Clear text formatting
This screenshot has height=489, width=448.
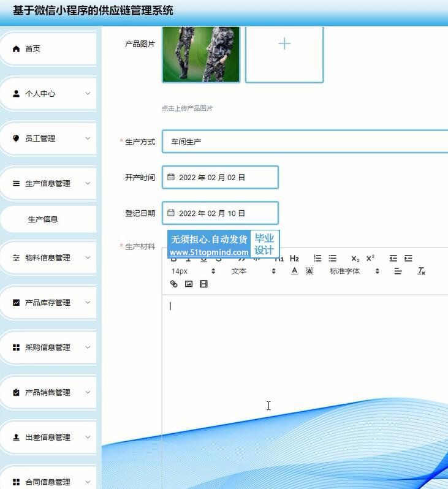tap(421, 271)
